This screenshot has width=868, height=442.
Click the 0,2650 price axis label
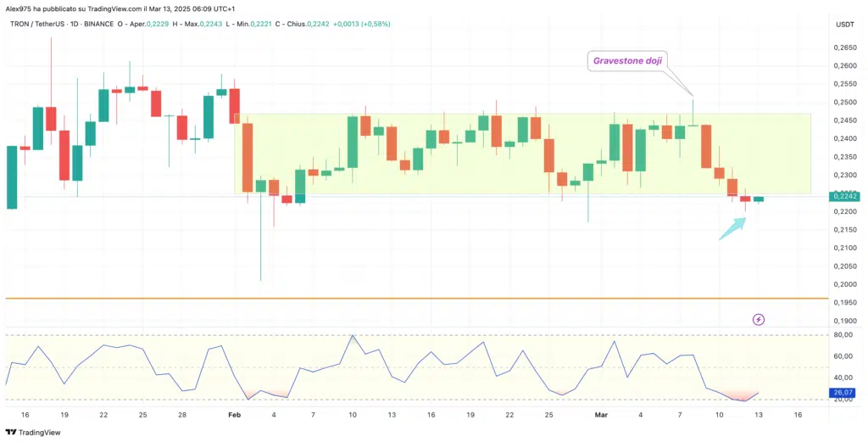pos(843,48)
